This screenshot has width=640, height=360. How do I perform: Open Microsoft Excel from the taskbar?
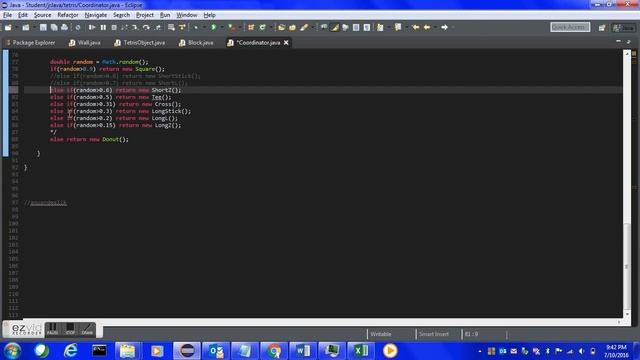click(361, 351)
